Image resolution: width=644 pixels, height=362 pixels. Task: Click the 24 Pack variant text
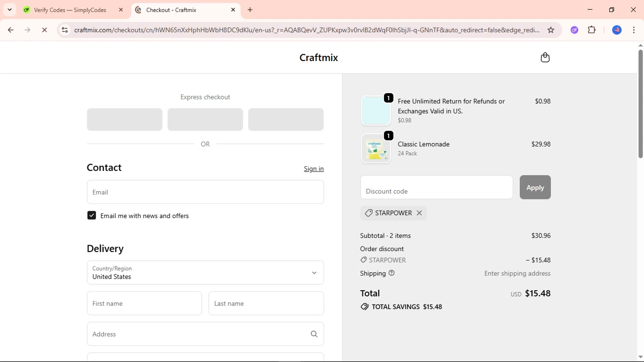coord(407,153)
